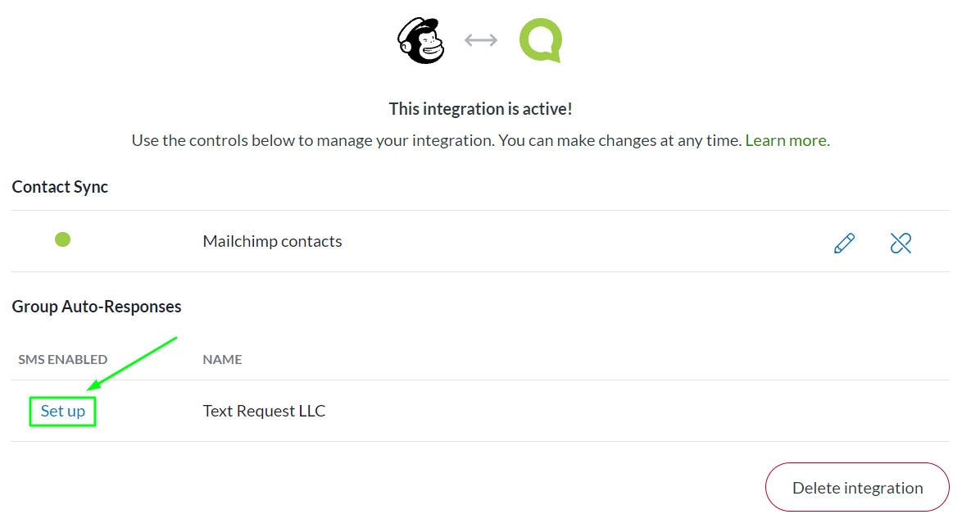This screenshot has height=528, width=980.
Task: Click the Mailchimp monkey logo
Action: [x=421, y=41]
